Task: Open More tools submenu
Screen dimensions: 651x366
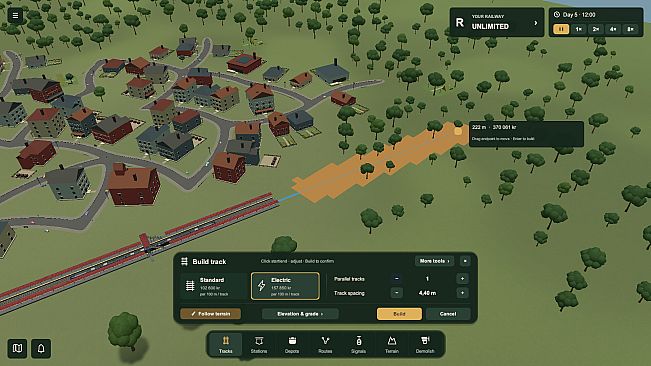Action: point(434,261)
